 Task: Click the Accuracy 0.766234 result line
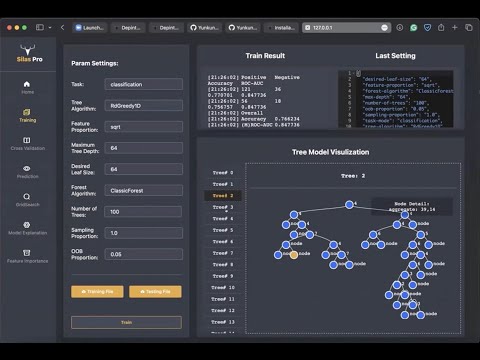[x=253, y=119]
